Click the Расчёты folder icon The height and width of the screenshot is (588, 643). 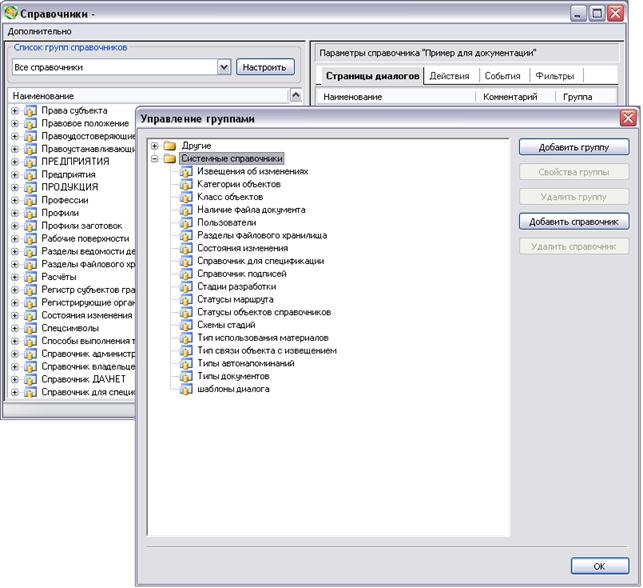(x=30, y=277)
